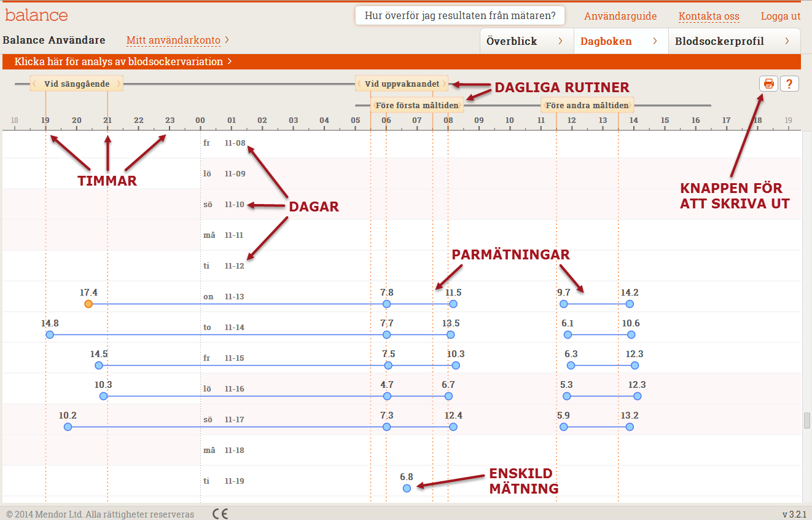Screen dimensions: 812x520
Task: Click the 'to 11-14' day label
Action: click(224, 328)
